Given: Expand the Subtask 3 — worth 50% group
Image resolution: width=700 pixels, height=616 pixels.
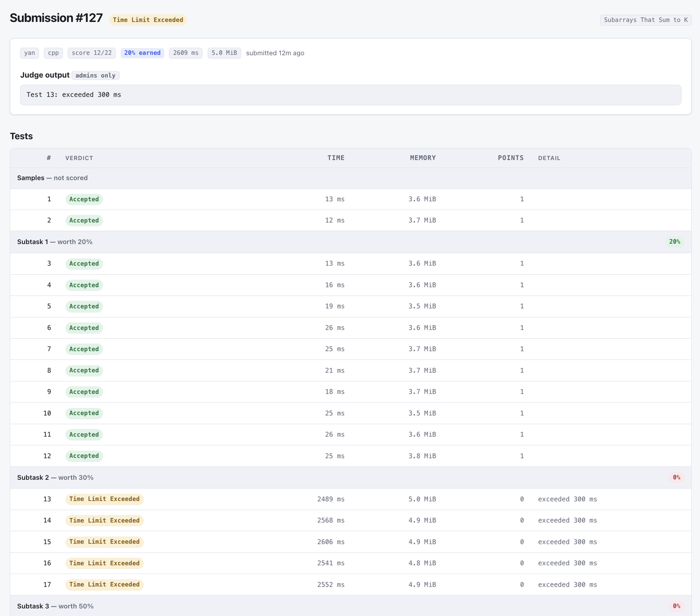Looking at the screenshot, I should tap(350, 606).
